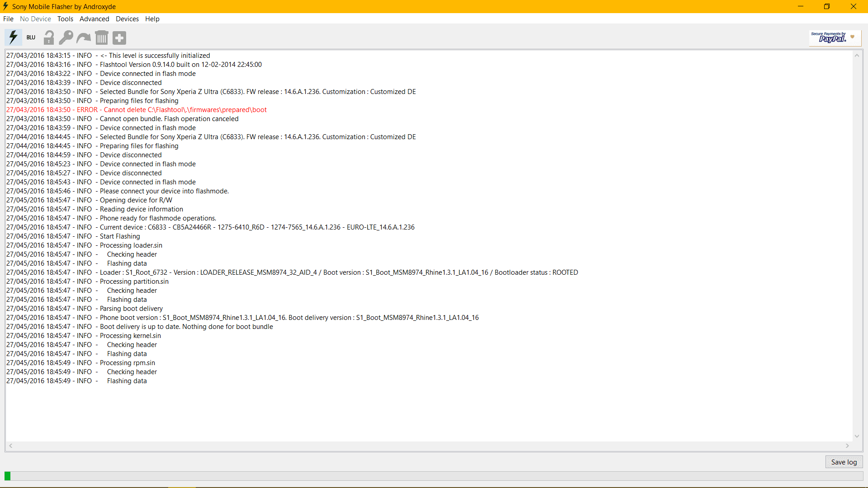
Task: Open the Advanced menu
Action: point(94,19)
